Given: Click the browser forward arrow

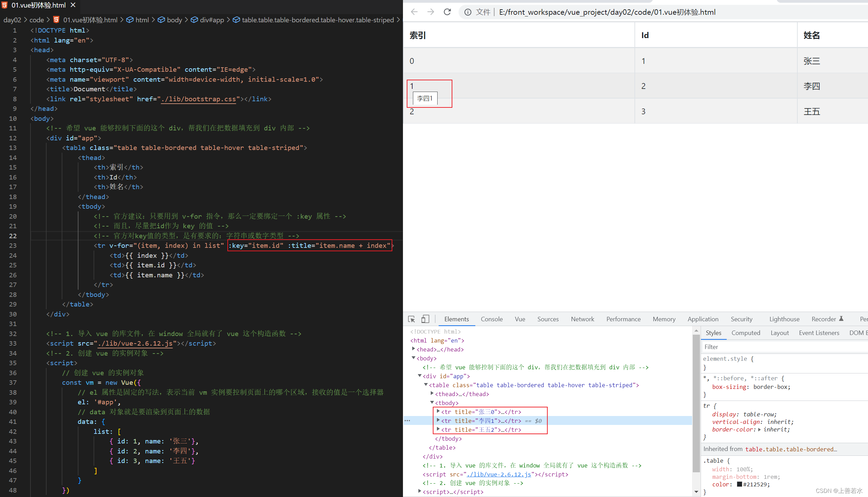Looking at the screenshot, I should tap(431, 12).
